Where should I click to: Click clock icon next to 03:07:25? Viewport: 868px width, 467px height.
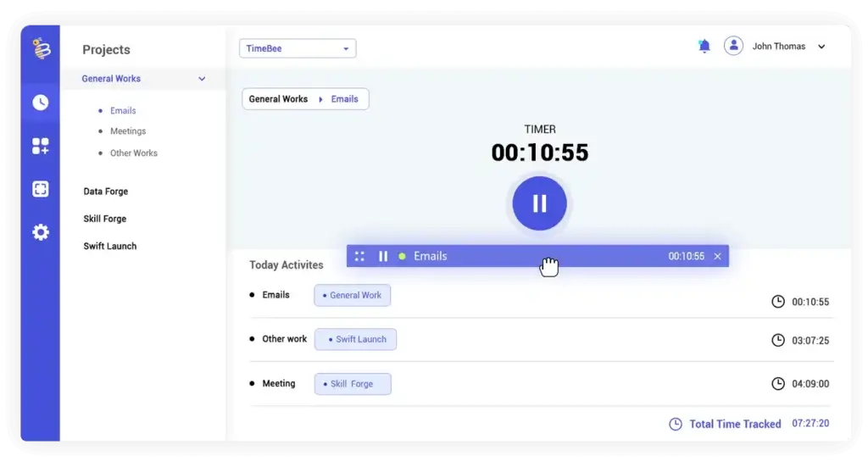coord(778,340)
